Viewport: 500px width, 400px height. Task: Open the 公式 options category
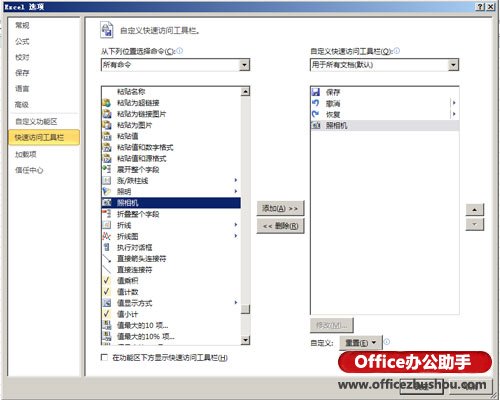22,41
